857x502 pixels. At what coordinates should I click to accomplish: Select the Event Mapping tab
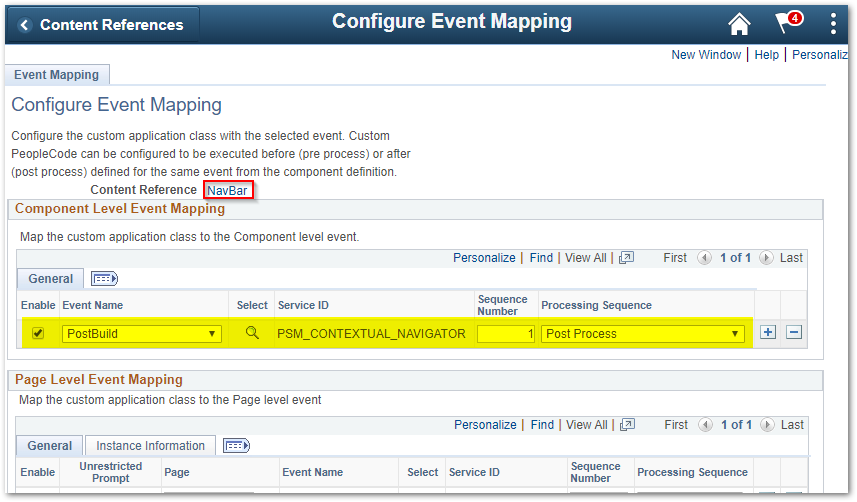pyautogui.click(x=56, y=75)
